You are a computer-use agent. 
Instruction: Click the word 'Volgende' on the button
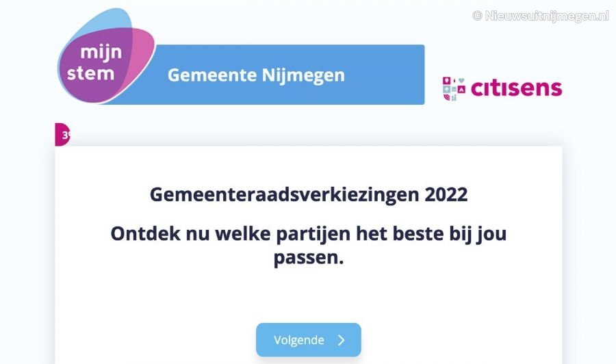pyautogui.click(x=299, y=340)
